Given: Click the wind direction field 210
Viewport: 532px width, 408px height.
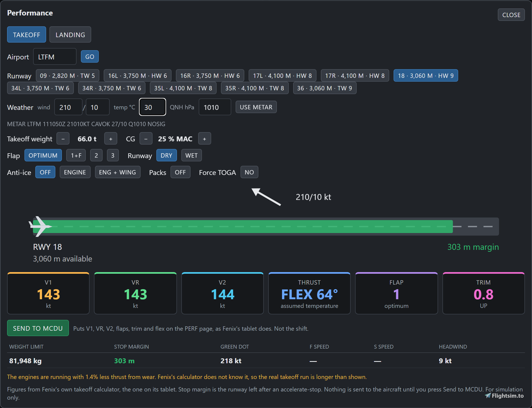Looking at the screenshot, I should click(x=68, y=107).
